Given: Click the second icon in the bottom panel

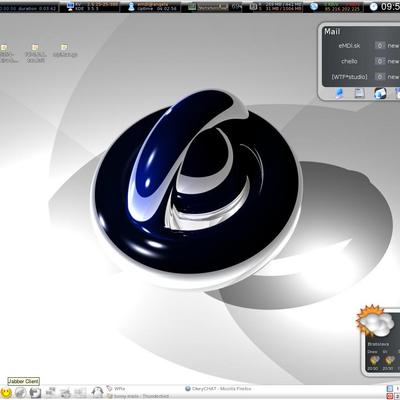Looking at the screenshot, I should pyautogui.click(x=21, y=392).
